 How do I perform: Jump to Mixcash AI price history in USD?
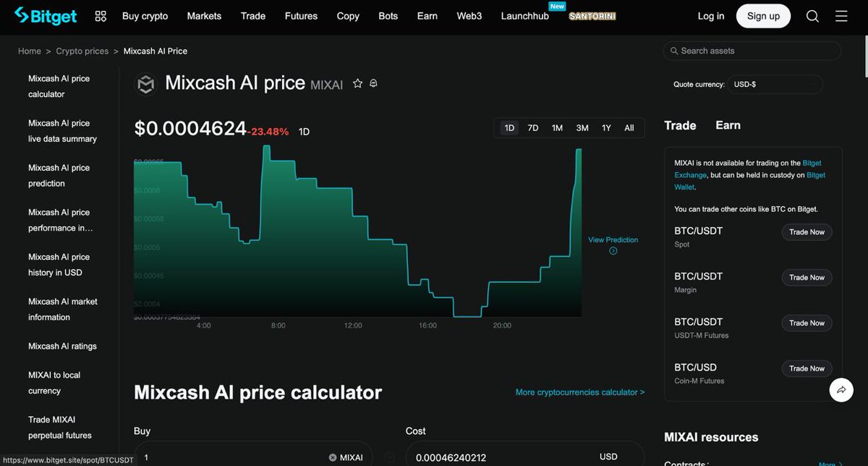tap(59, 265)
